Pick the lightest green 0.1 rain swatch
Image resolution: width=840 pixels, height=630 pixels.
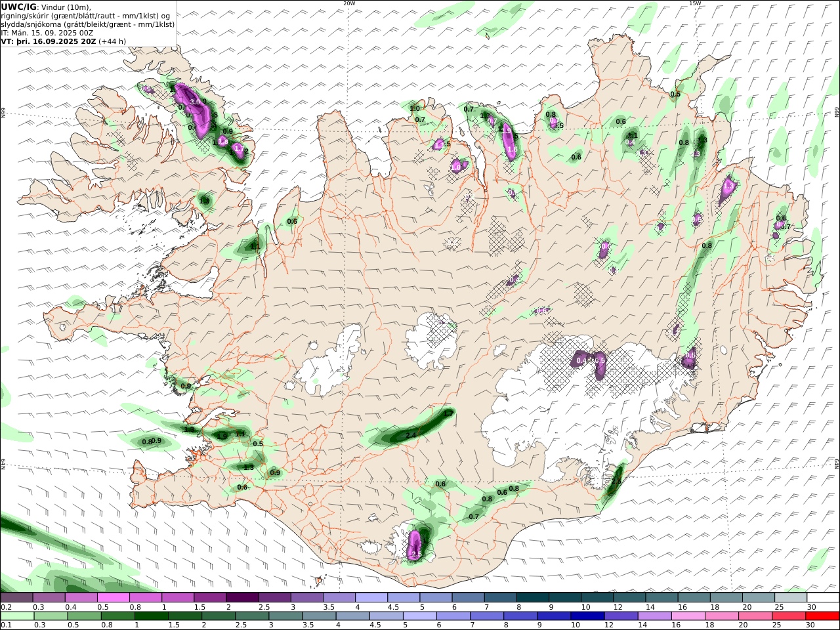[x=16, y=616]
